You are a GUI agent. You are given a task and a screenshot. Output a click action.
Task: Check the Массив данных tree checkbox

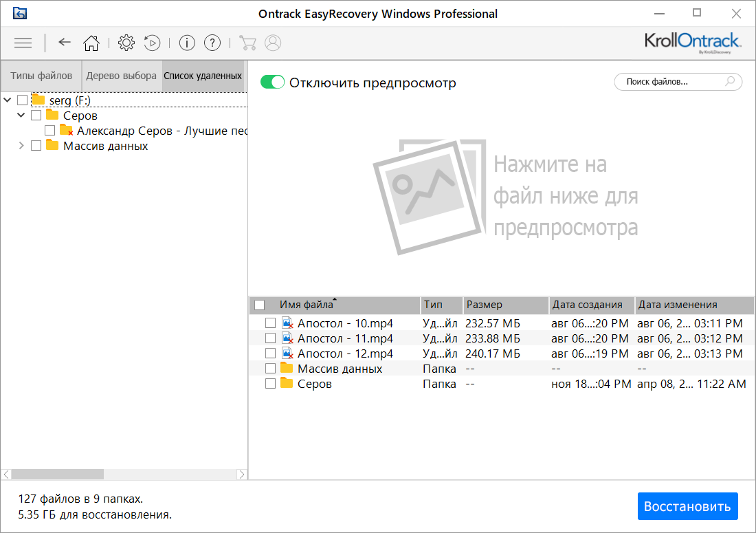pyautogui.click(x=36, y=146)
